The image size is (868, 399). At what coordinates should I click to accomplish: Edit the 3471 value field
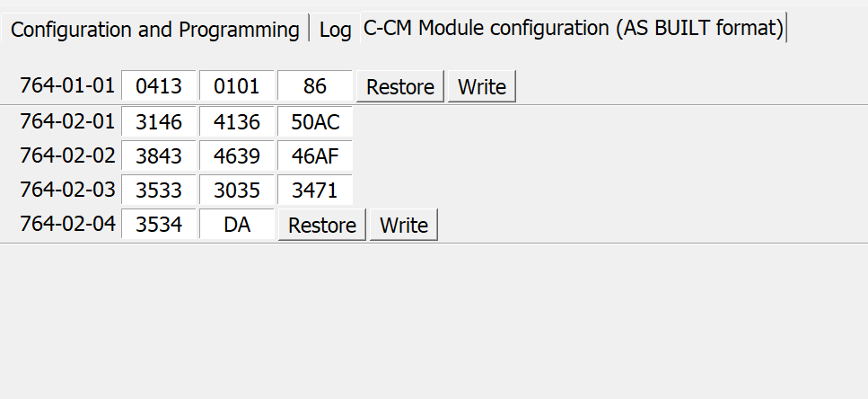click(x=315, y=191)
